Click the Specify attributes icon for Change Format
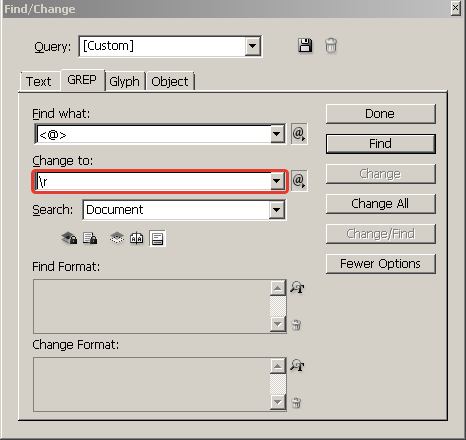 [x=297, y=365]
